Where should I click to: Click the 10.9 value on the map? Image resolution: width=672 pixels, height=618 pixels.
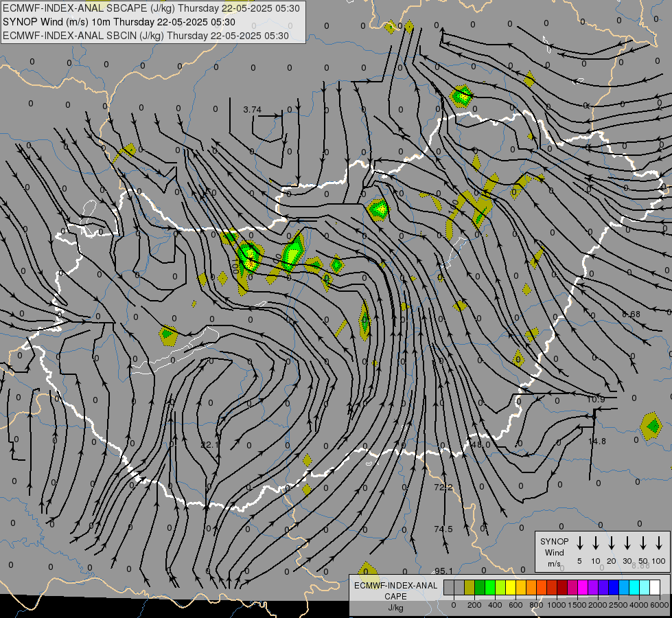596,400
